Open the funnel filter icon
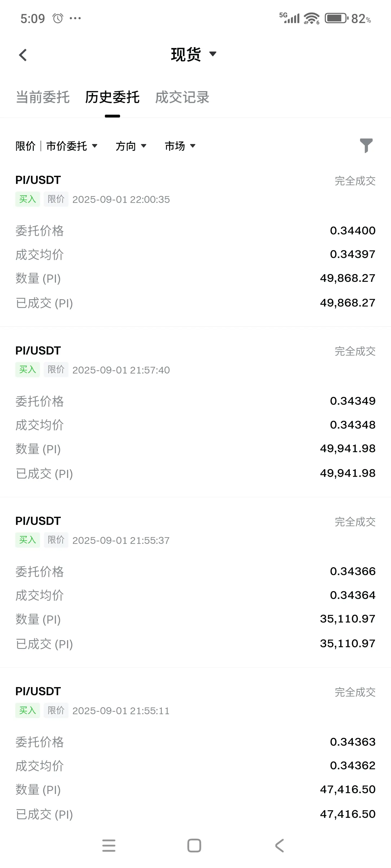Viewport: 391px width, 868px height. 366,146
